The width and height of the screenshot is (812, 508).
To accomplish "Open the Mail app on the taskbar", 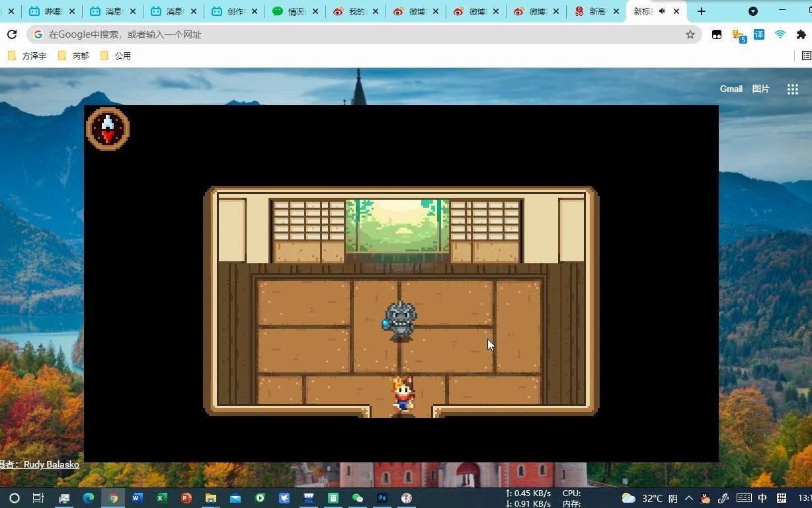I will (235, 498).
